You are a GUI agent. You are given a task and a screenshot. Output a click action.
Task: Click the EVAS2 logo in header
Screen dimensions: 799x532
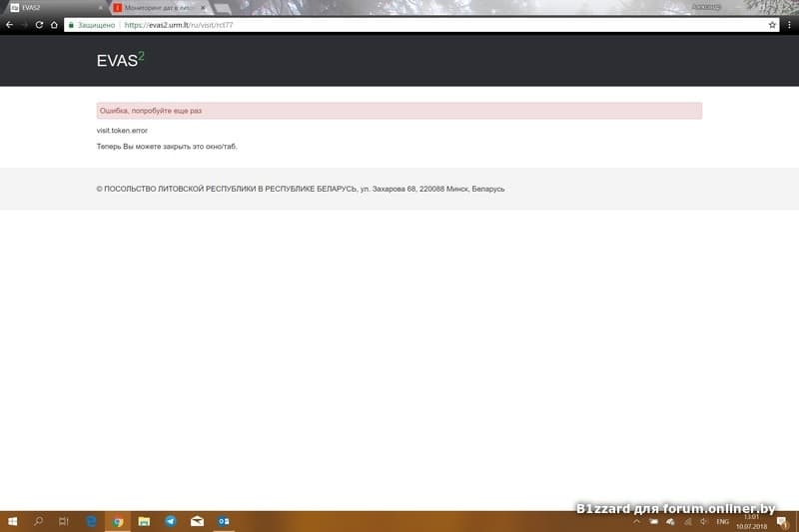[120, 60]
